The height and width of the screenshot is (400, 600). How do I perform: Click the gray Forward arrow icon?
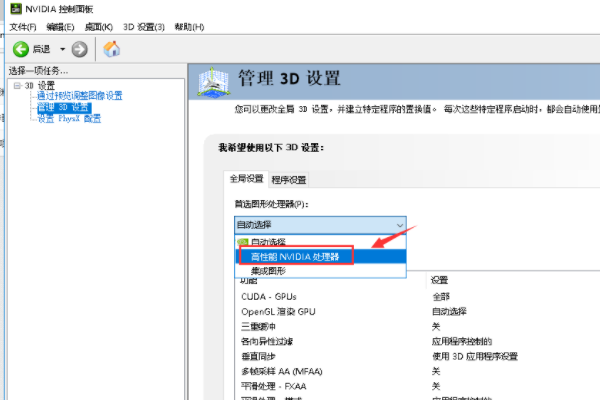79,48
